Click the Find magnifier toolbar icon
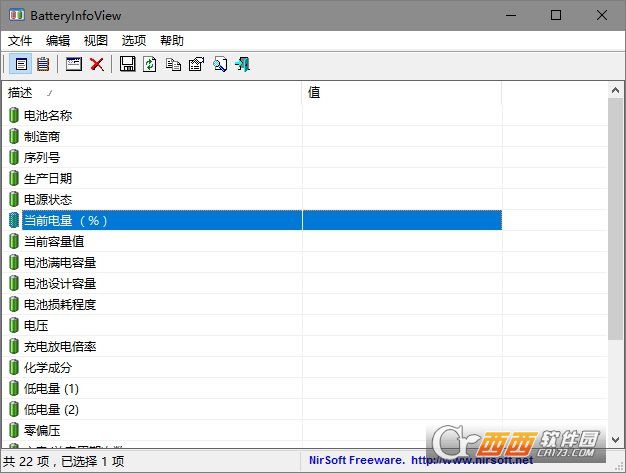626x473 pixels. tap(220, 64)
